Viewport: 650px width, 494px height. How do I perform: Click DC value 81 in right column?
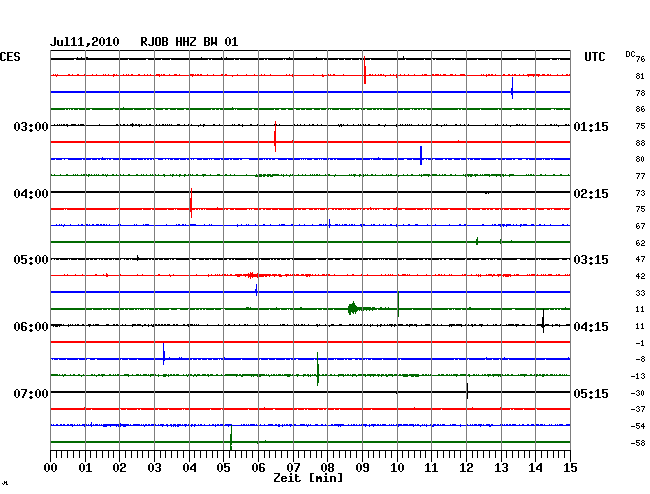pyautogui.click(x=640, y=76)
